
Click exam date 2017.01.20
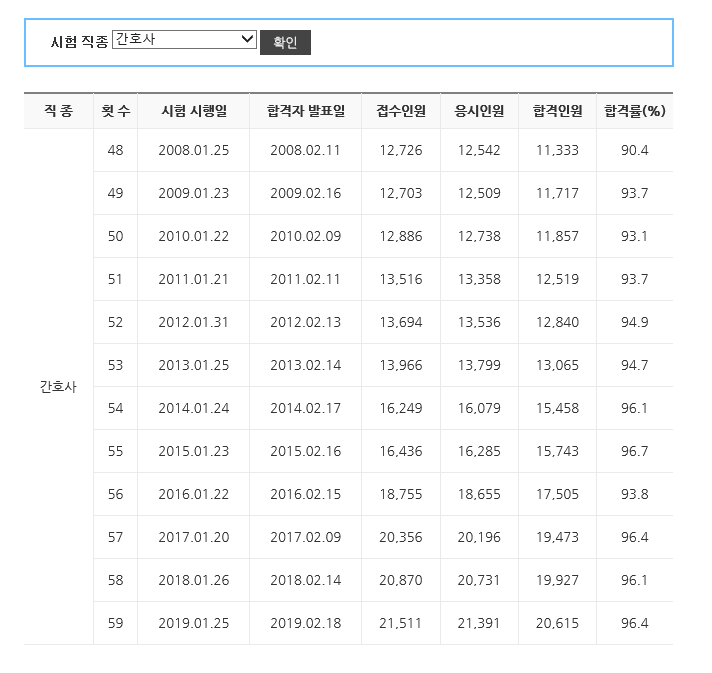194,537
